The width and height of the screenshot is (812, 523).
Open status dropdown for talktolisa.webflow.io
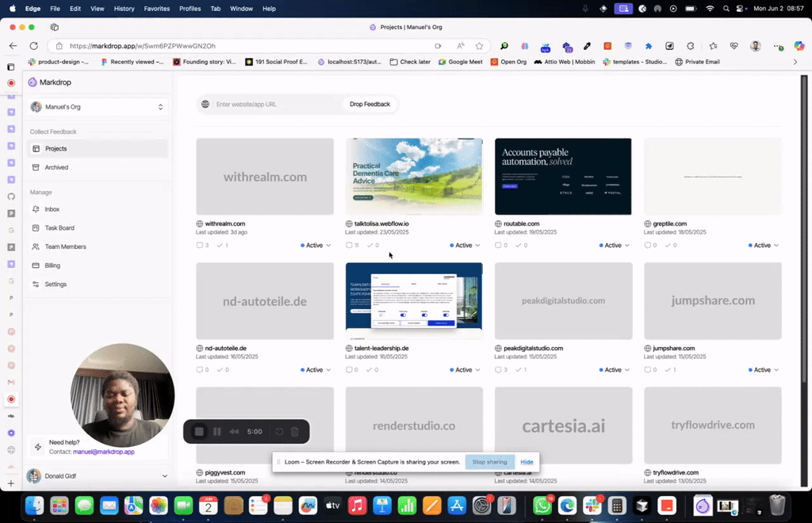coord(465,245)
